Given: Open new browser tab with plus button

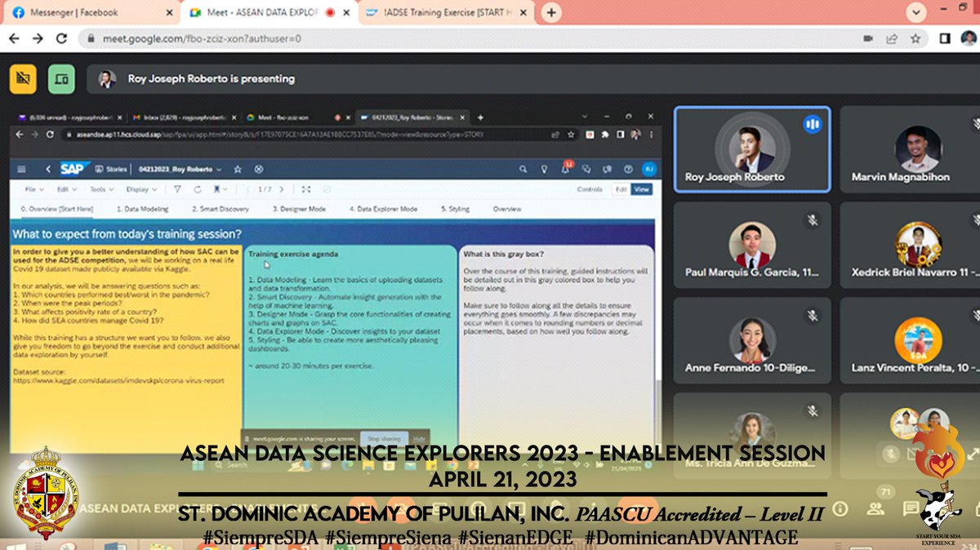Looking at the screenshot, I should click(552, 12).
